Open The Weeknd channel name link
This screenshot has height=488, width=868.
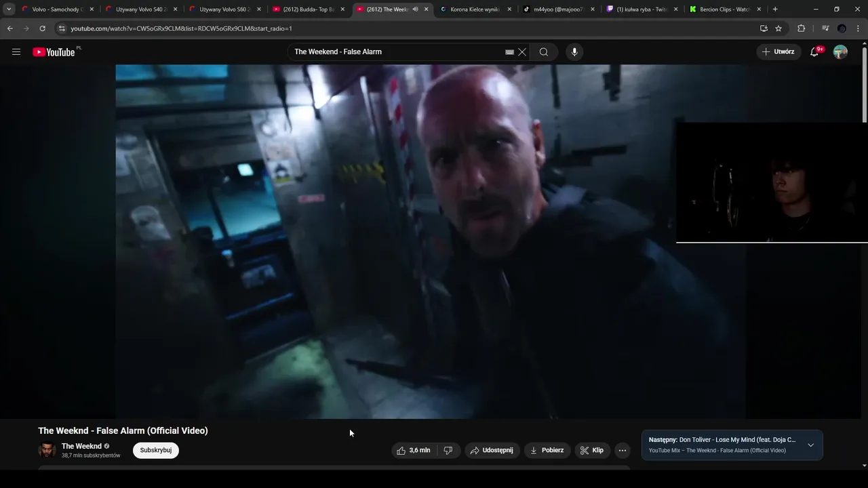tap(81, 446)
